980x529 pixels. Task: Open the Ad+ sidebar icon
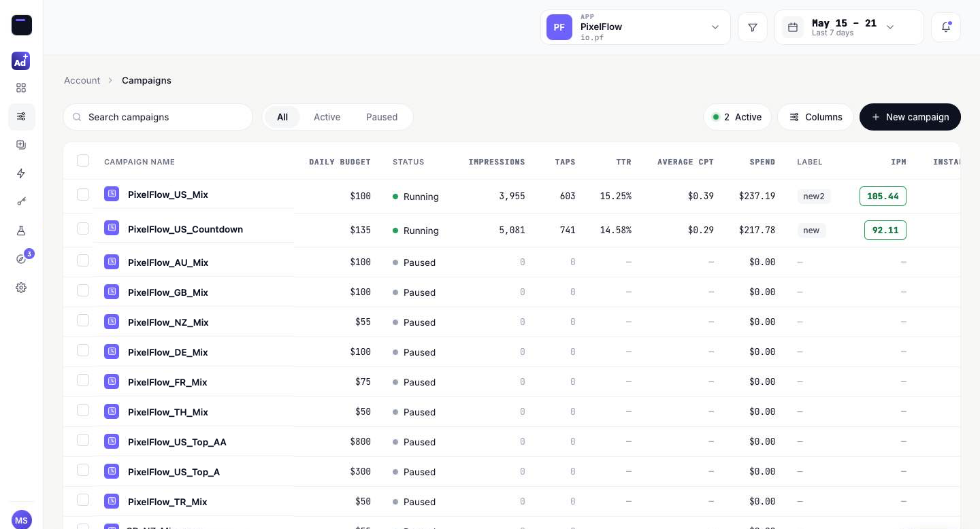click(21, 61)
